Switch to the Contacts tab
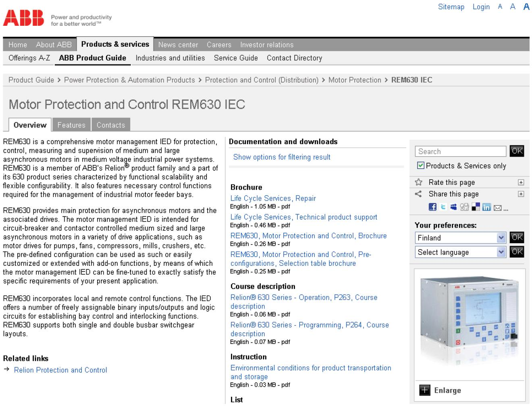Image resolution: width=532 pixels, height=410 pixels. 111,125
